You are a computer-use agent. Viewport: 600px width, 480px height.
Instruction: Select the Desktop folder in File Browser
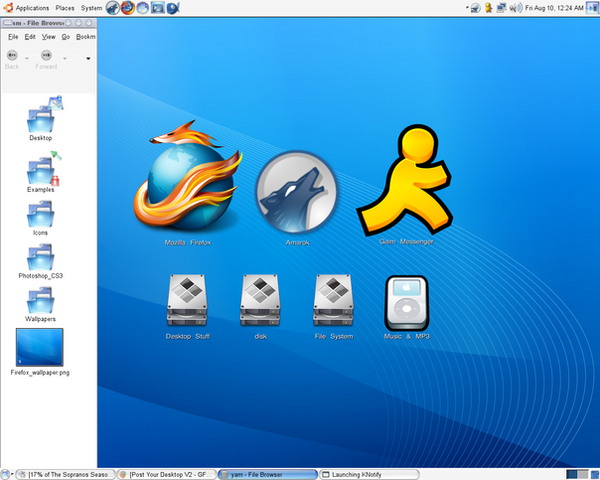tap(41, 119)
